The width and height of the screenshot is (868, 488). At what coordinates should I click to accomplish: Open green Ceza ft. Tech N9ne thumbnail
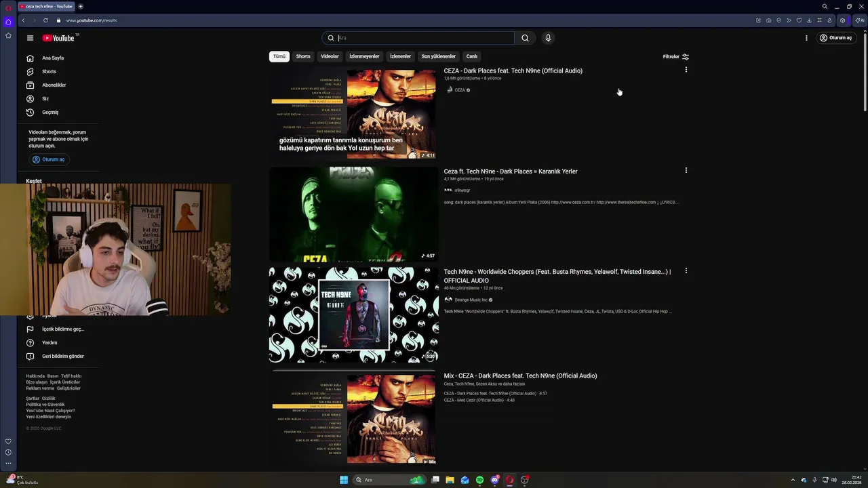click(353, 214)
